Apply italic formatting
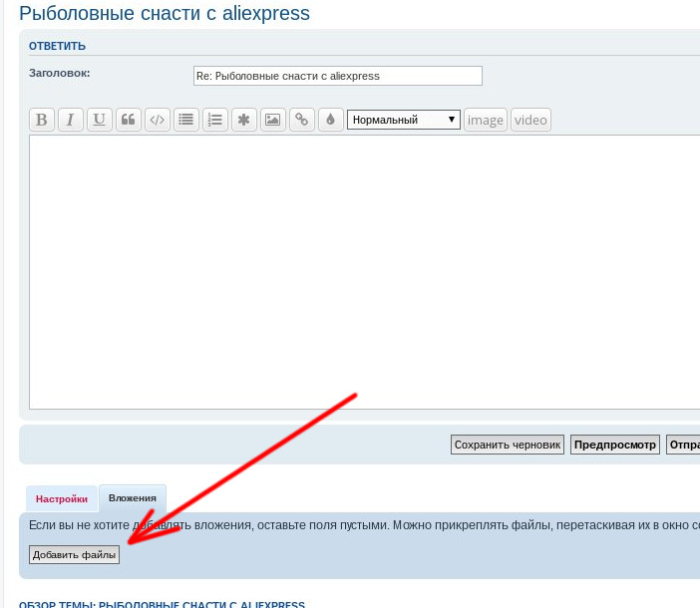Screen dimensions: 700x608 click(x=70, y=120)
